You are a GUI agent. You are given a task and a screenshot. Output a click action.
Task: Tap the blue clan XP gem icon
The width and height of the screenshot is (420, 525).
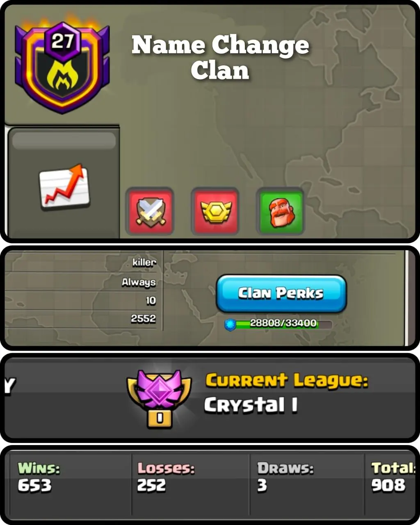click(231, 325)
